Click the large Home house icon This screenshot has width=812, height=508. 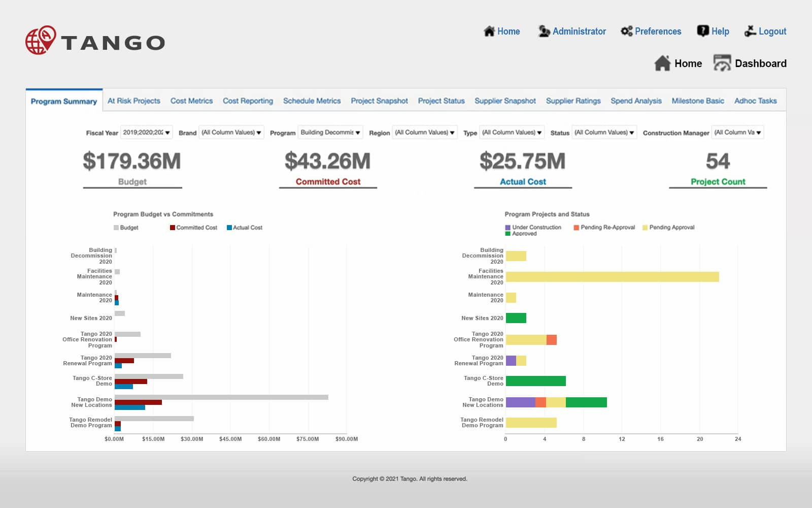662,63
